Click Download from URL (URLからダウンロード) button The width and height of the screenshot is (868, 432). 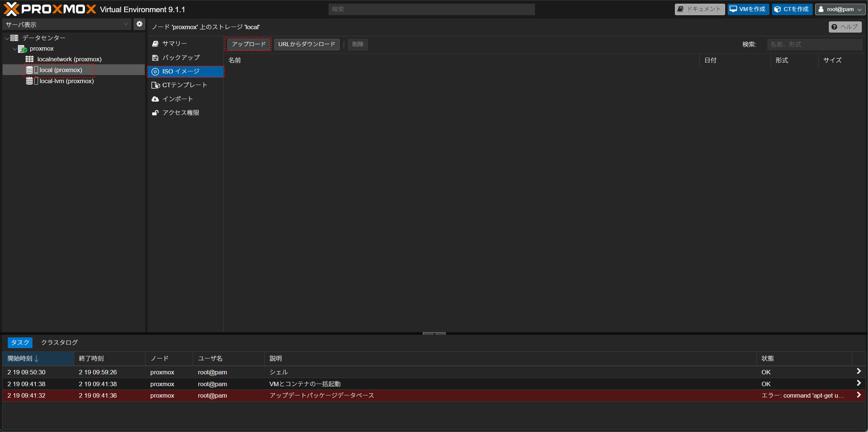pyautogui.click(x=306, y=44)
